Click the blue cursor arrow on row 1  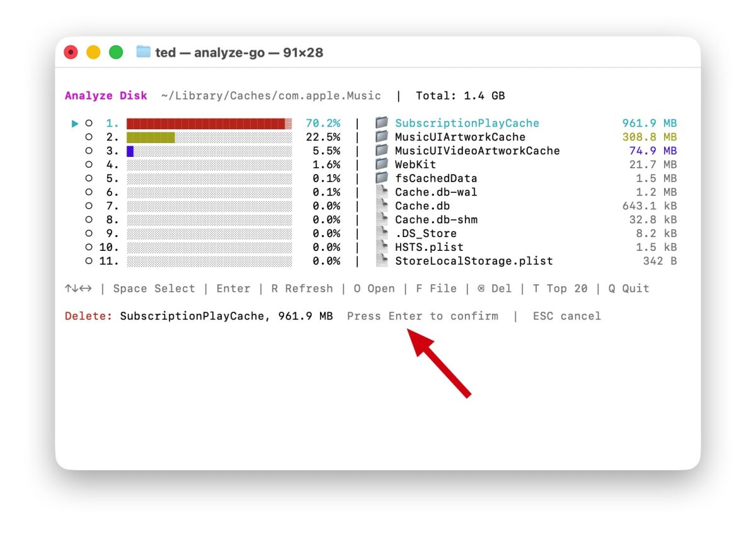[x=75, y=124]
